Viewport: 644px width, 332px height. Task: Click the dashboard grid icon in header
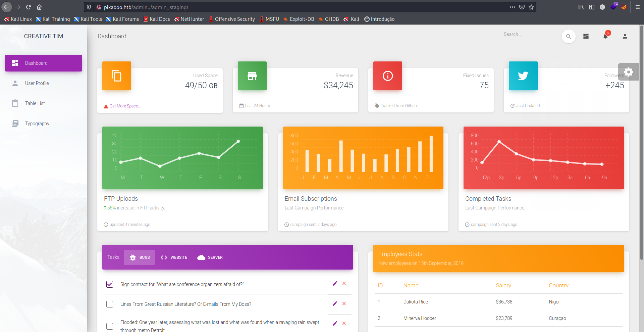point(586,36)
